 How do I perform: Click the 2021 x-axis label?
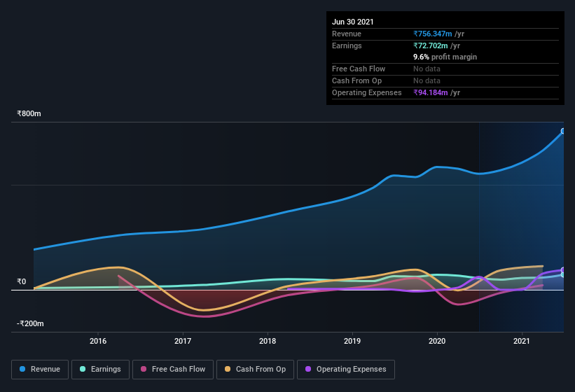tap(522, 341)
